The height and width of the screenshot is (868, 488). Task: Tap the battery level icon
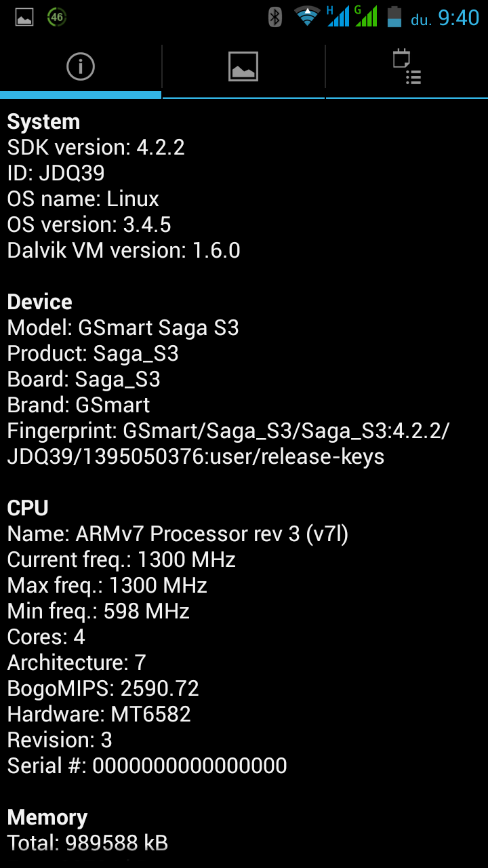tap(394, 17)
